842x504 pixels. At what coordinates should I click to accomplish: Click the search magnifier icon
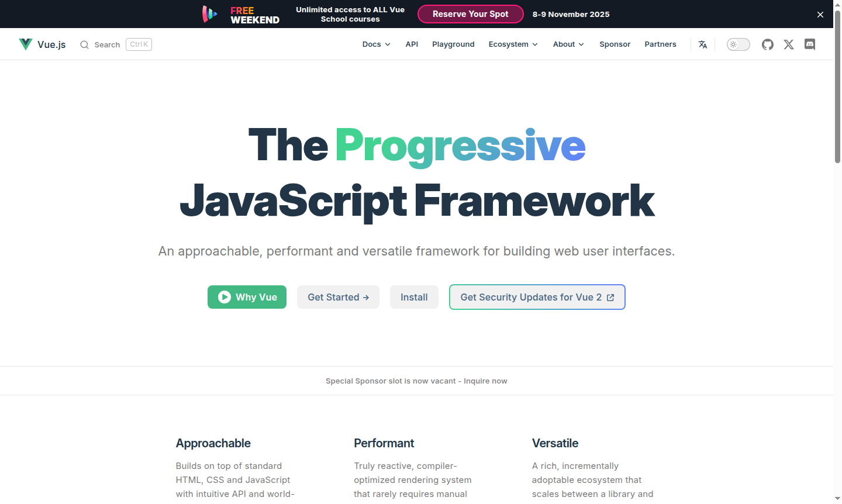tap(84, 44)
